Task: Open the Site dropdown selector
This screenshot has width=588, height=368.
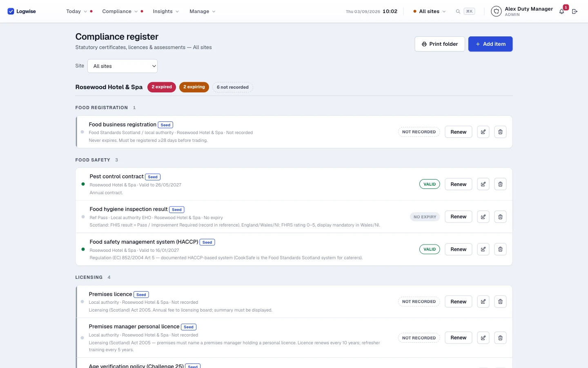Action: pyautogui.click(x=122, y=66)
